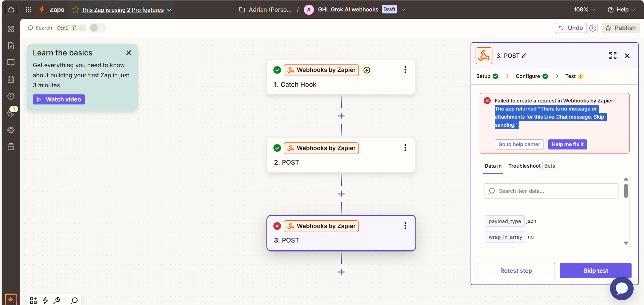Click Go to help center
Viewport: 644px width, 305px height.
point(519,144)
